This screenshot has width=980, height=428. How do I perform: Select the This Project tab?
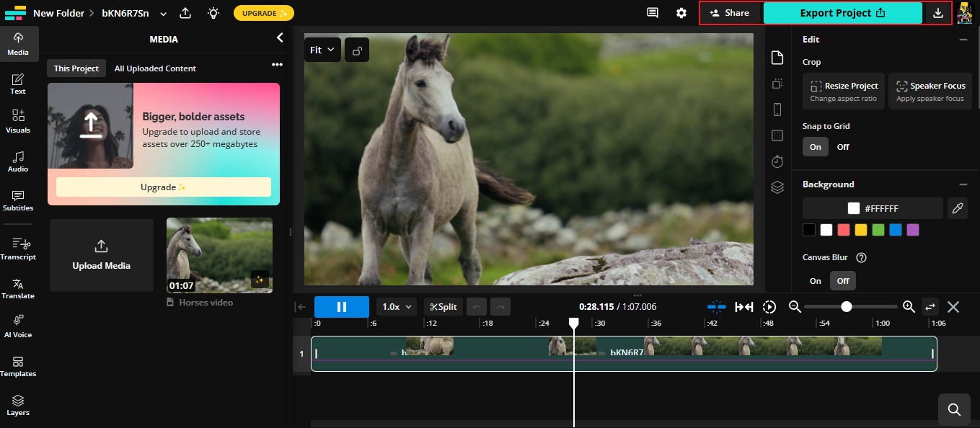click(x=76, y=68)
